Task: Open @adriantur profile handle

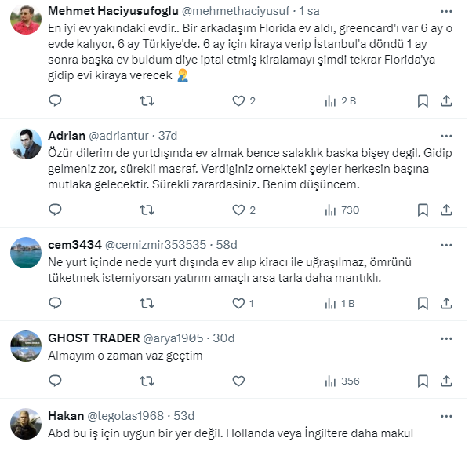Action: [118, 136]
